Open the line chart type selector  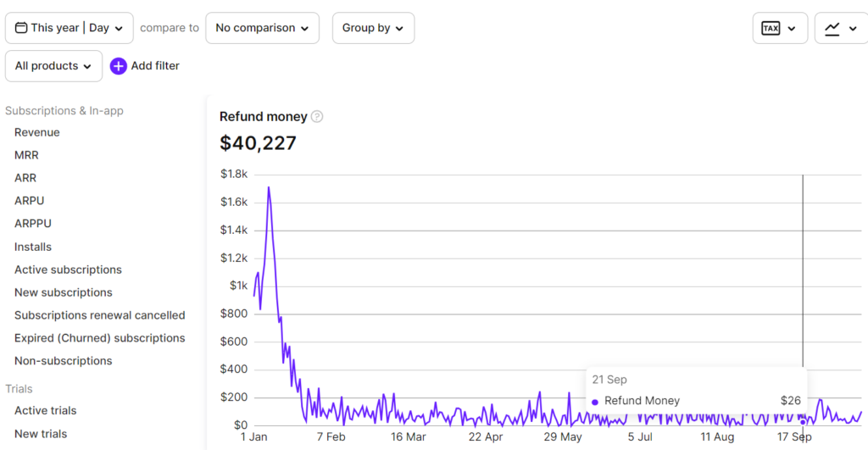[840, 28]
